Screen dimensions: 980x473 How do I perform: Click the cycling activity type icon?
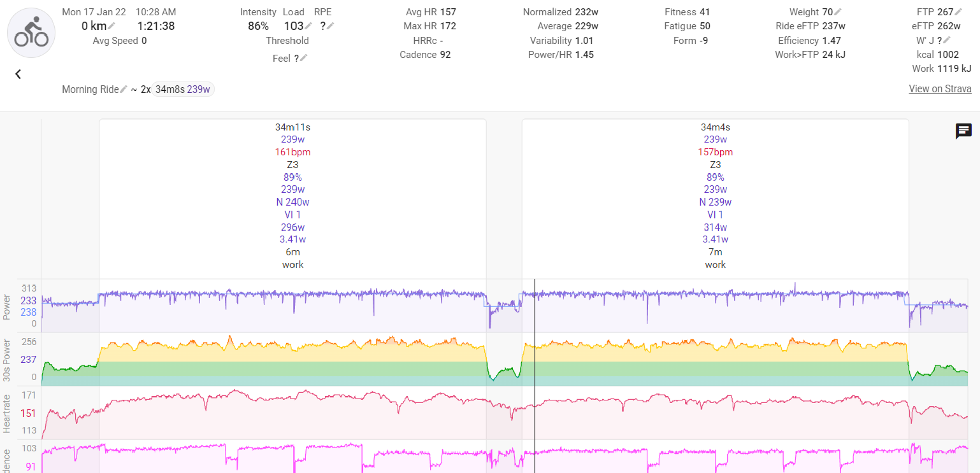tap(31, 33)
